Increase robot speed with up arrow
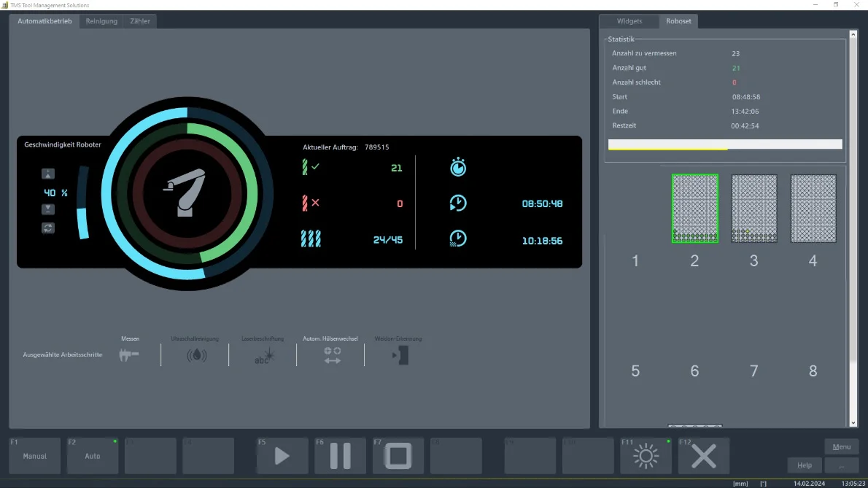The width and height of the screenshot is (868, 488). [x=47, y=174]
